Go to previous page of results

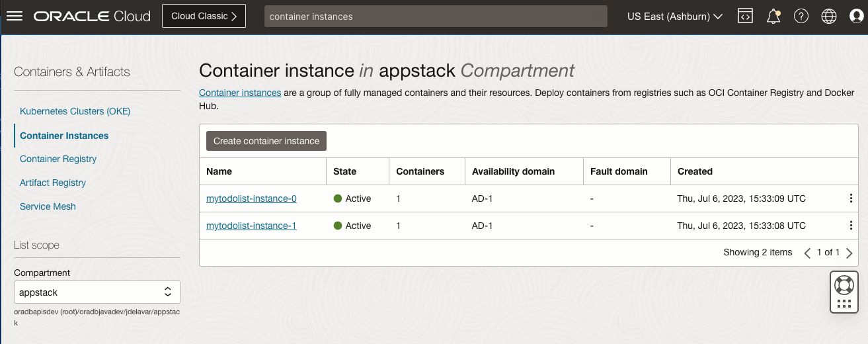coord(807,253)
